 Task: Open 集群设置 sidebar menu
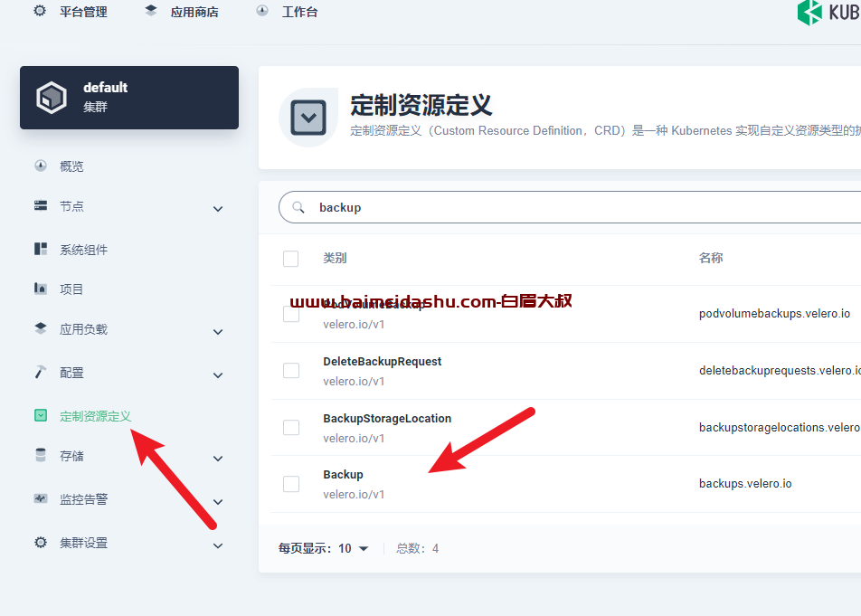(83, 543)
